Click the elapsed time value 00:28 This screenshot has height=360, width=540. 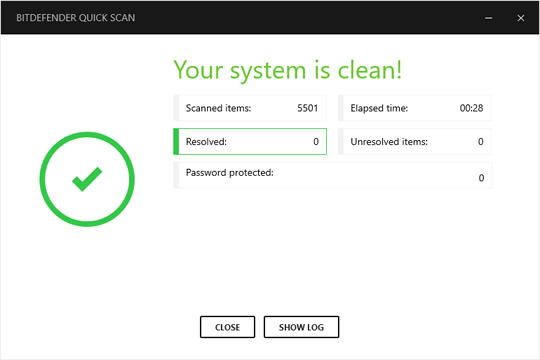[471, 108]
